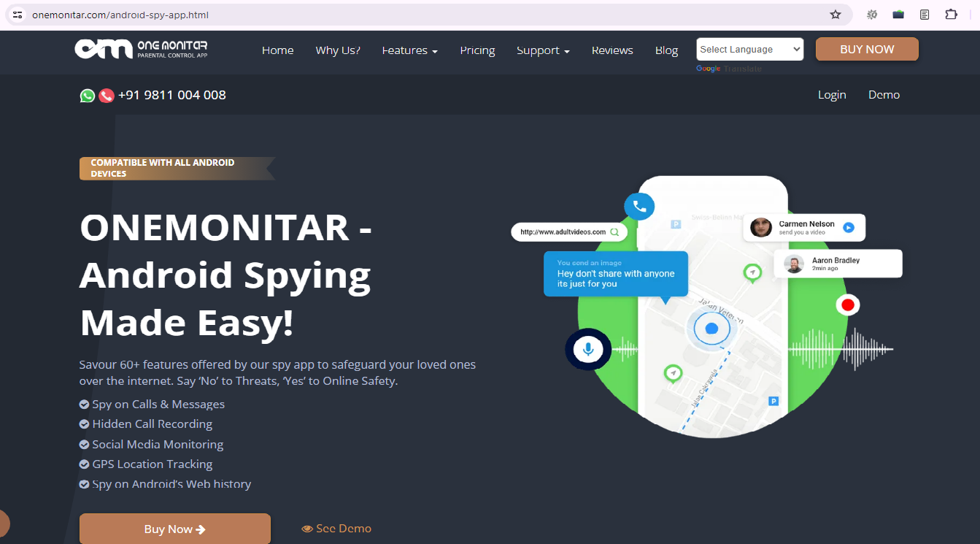
Task: Click the Login link
Action: click(x=832, y=95)
